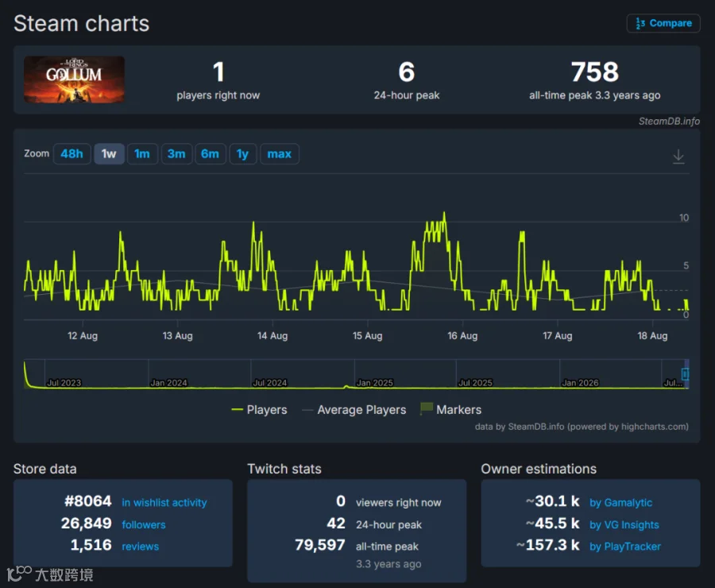The image size is (715, 588).
Task: Click the SteamDB.info credit text
Action: click(669, 121)
